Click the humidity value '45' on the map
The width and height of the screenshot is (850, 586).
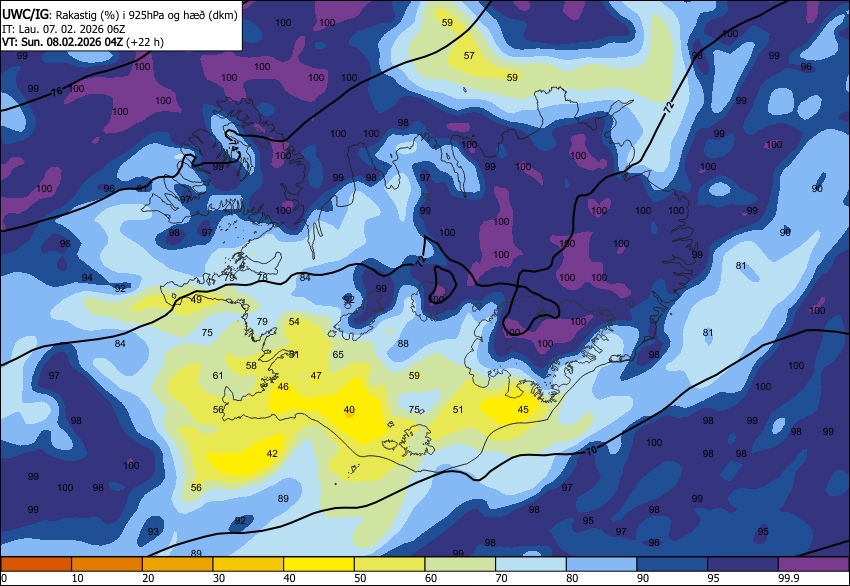pos(523,409)
